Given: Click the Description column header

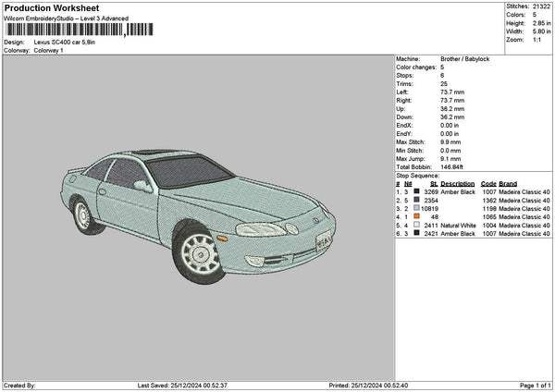Looking at the screenshot, I should click(x=458, y=183).
